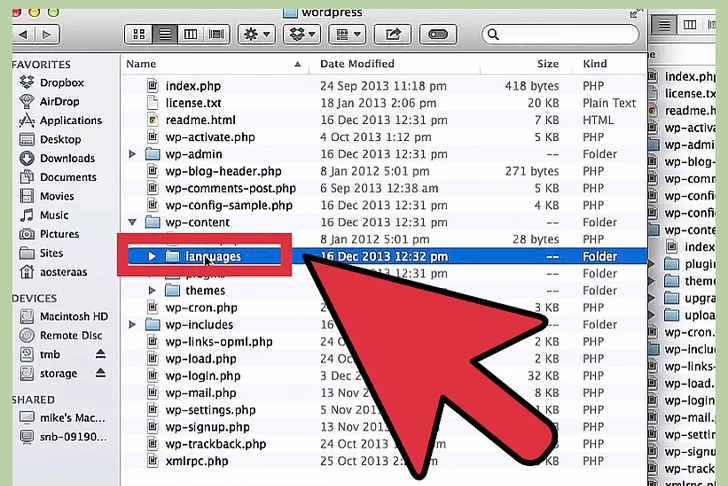This screenshot has width=728, height=486.
Task: Open AirDrop from the sidebar
Action: (62, 101)
